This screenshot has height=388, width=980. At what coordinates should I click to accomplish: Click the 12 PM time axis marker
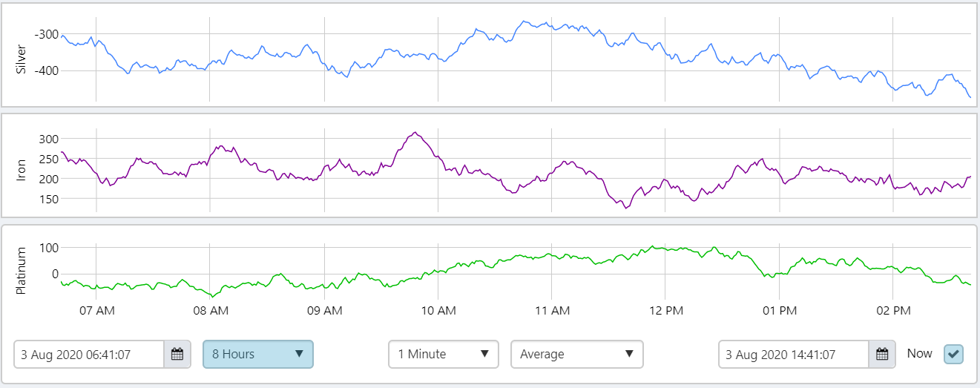[x=665, y=309]
